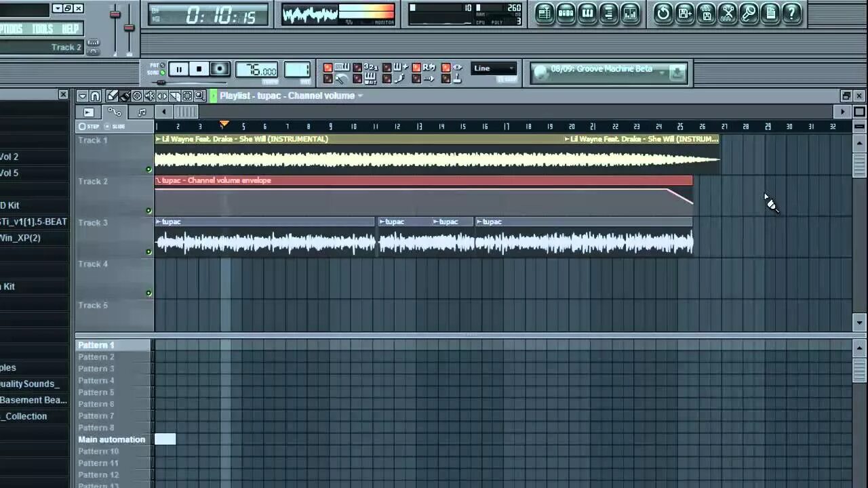Click the One-click recording microphone icon

pyautogui.click(x=749, y=13)
